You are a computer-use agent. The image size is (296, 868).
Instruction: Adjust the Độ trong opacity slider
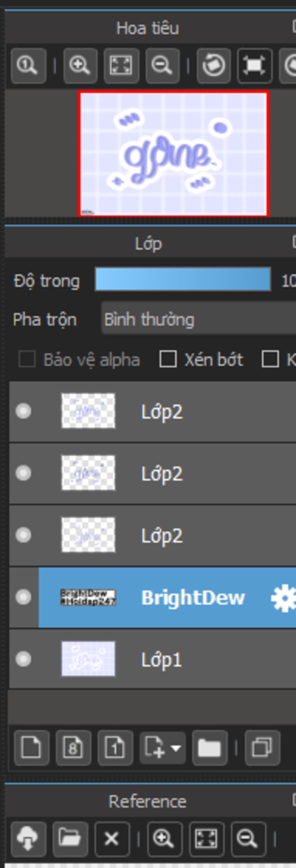pos(183,279)
